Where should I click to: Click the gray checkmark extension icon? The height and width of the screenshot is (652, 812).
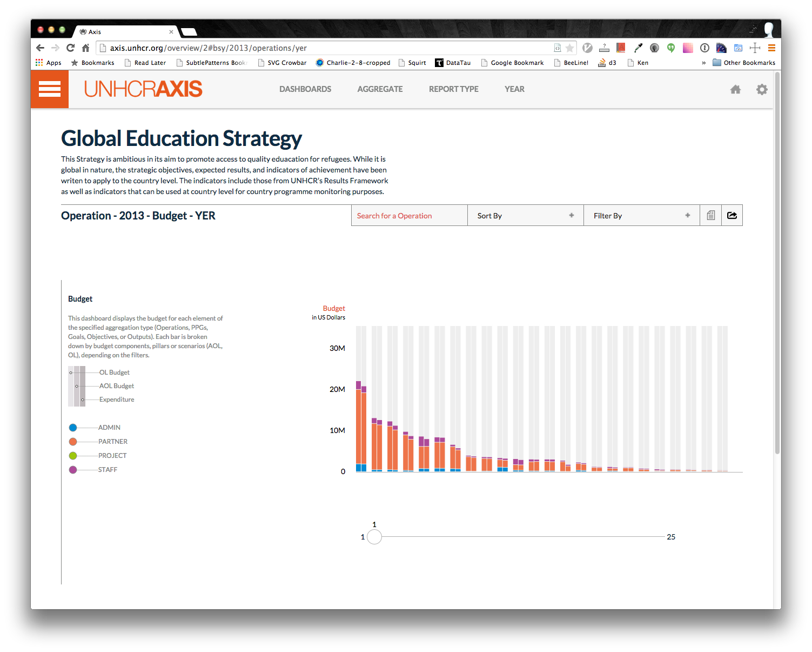(588, 48)
